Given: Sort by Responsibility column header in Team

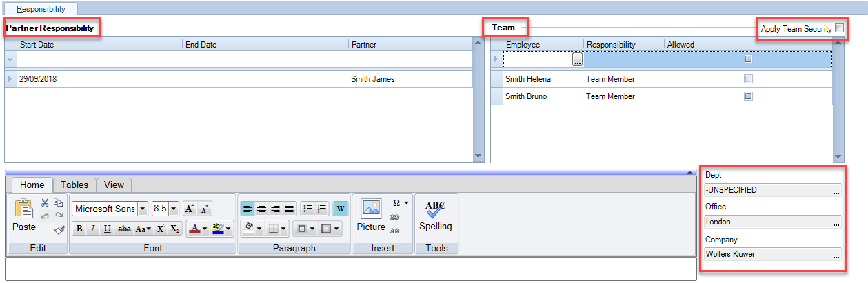Looking at the screenshot, I should pyautogui.click(x=624, y=45).
